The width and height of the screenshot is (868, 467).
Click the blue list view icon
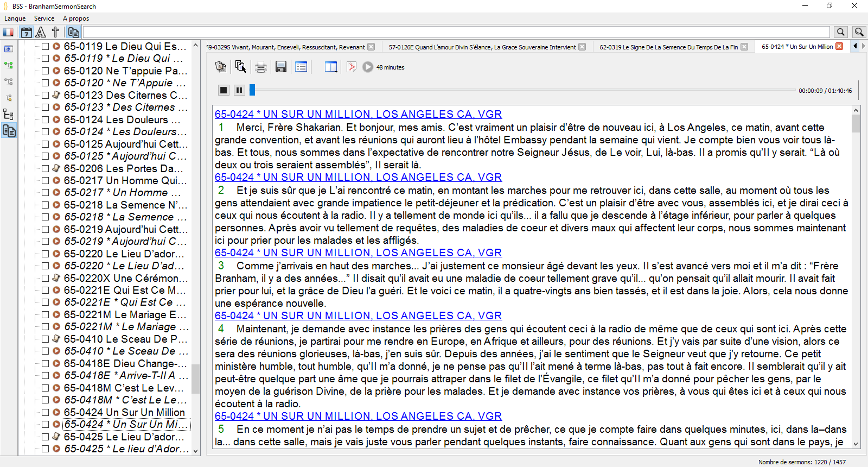301,67
